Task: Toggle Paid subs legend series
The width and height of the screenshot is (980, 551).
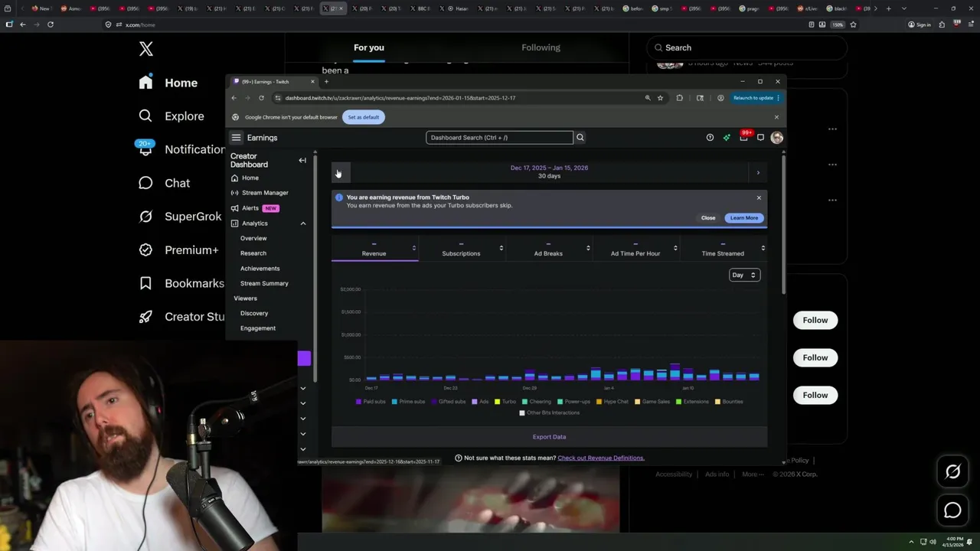Action: coord(371,401)
